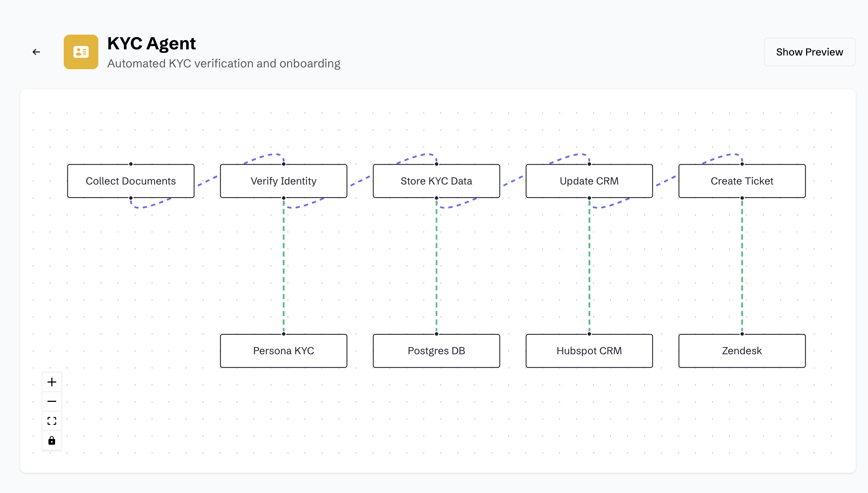Fit view using the frame icon
Screen dimensions: 868x493
click(52, 421)
